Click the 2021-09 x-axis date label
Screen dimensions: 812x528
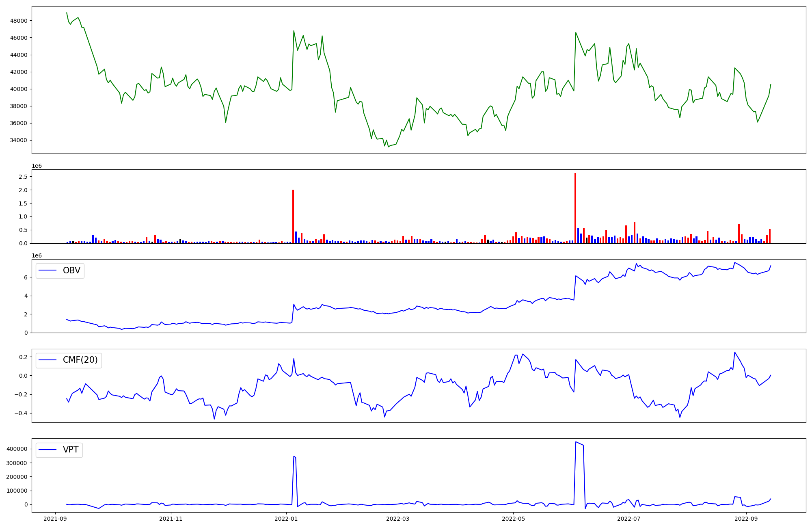(x=55, y=519)
